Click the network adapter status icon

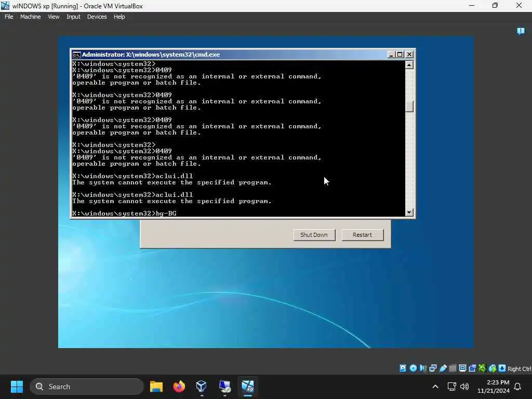click(433, 368)
